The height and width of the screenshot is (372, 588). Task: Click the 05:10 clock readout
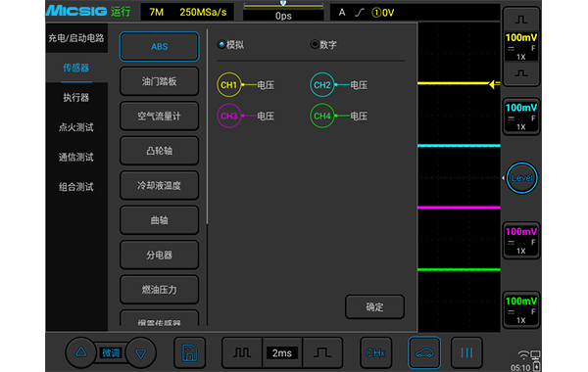coord(520,367)
